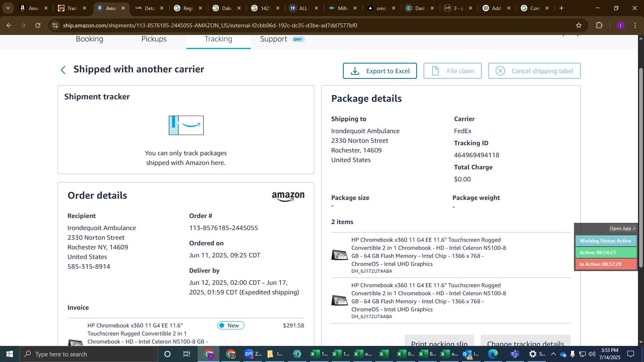This screenshot has width=644, height=362.
Task: Click the 'Active: 06:54:23' timer
Action: click(606, 253)
